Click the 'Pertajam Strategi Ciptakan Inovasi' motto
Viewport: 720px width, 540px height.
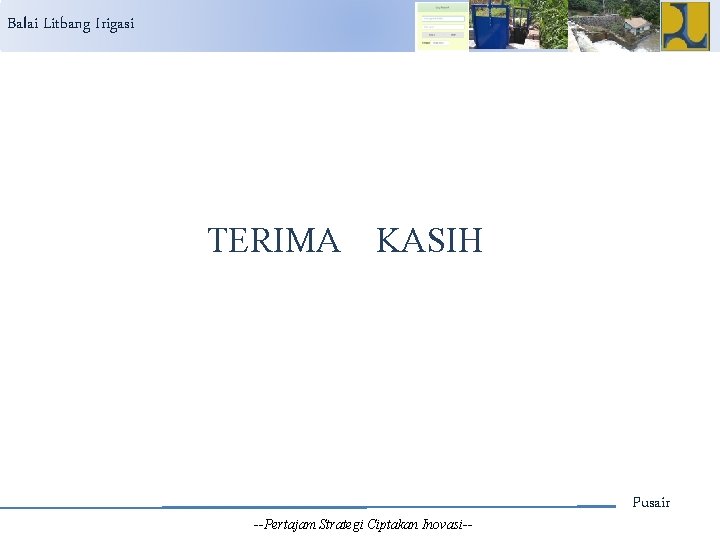point(363,525)
